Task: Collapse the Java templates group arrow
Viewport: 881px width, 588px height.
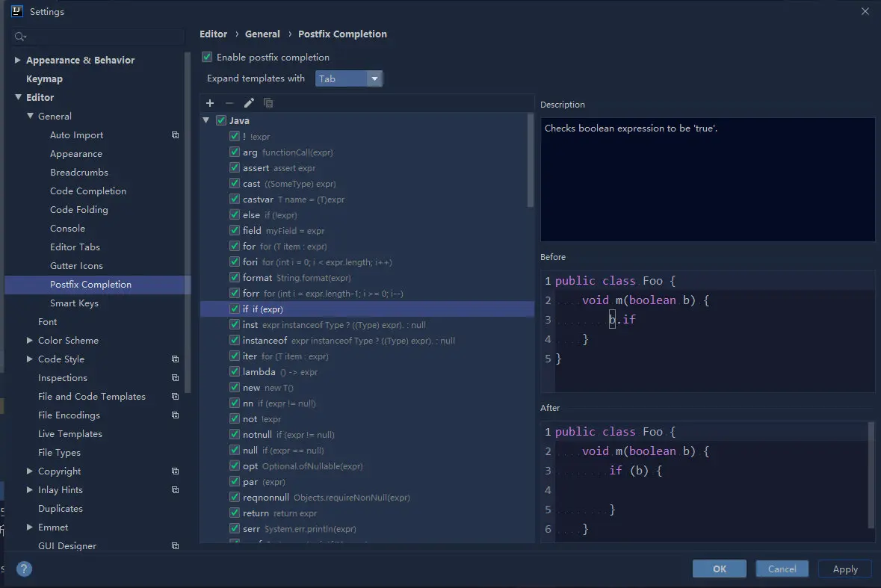Action: point(206,120)
